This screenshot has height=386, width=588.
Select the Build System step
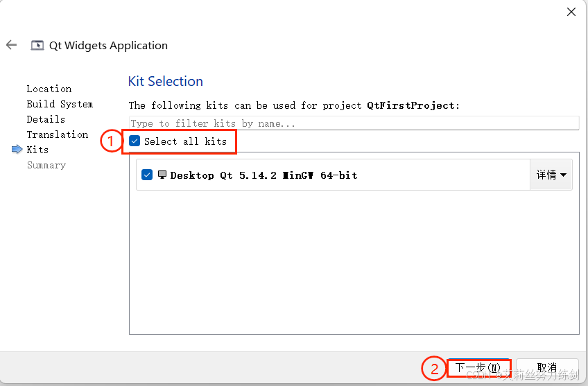coord(60,104)
